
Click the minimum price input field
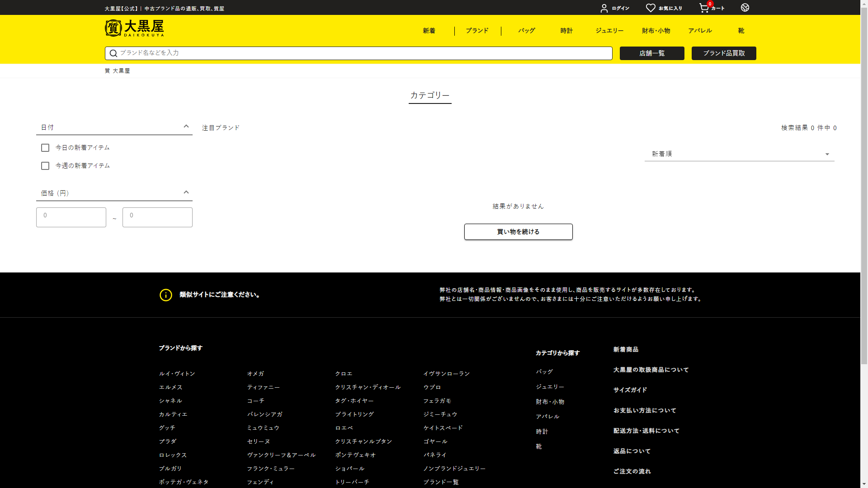click(71, 217)
